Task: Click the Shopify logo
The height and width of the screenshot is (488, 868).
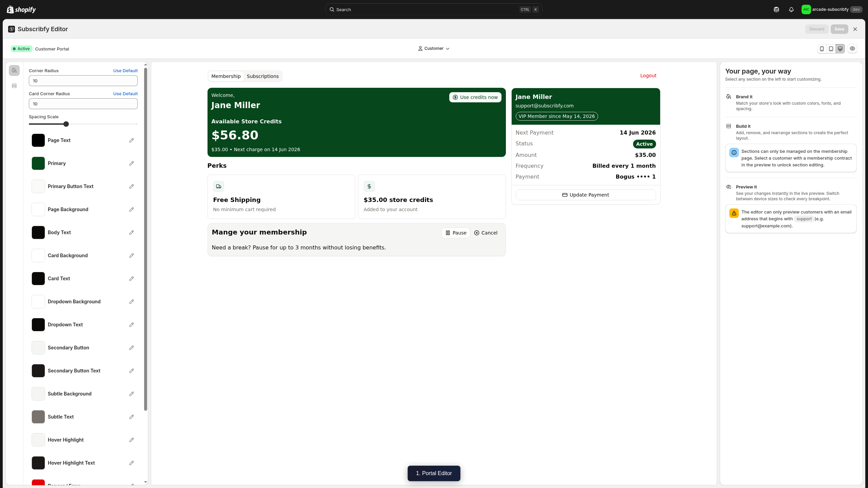Action: (x=21, y=9)
